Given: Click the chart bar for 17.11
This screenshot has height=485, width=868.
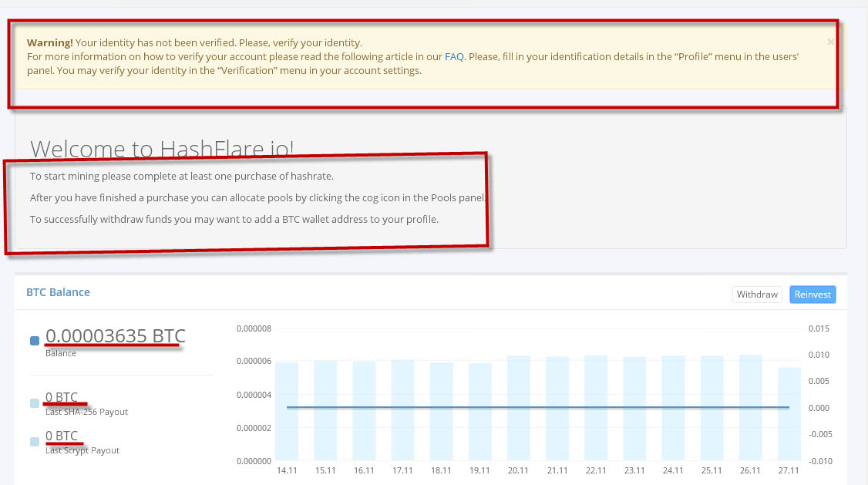Looking at the screenshot, I should [402, 410].
